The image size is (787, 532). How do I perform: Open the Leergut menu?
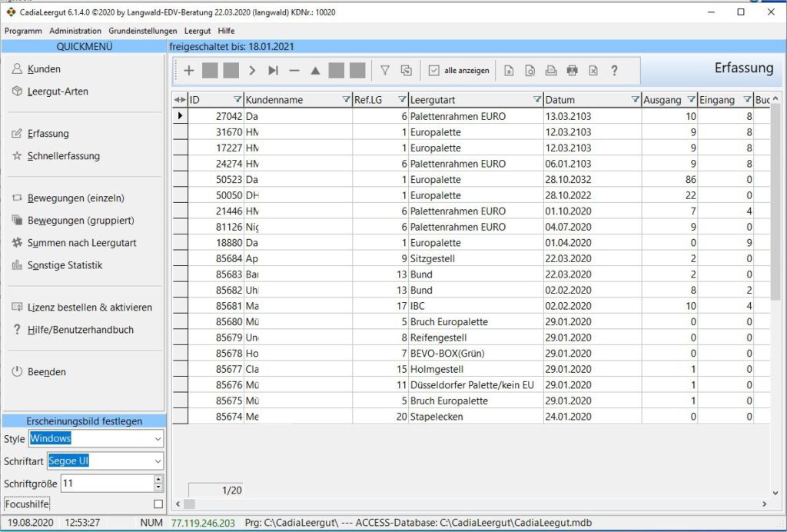click(198, 31)
